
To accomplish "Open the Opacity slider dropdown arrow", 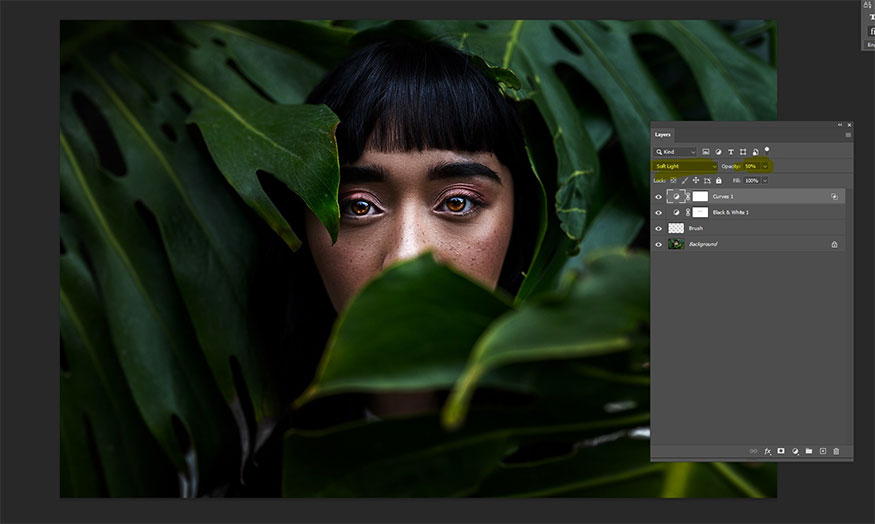I will [765, 166].
